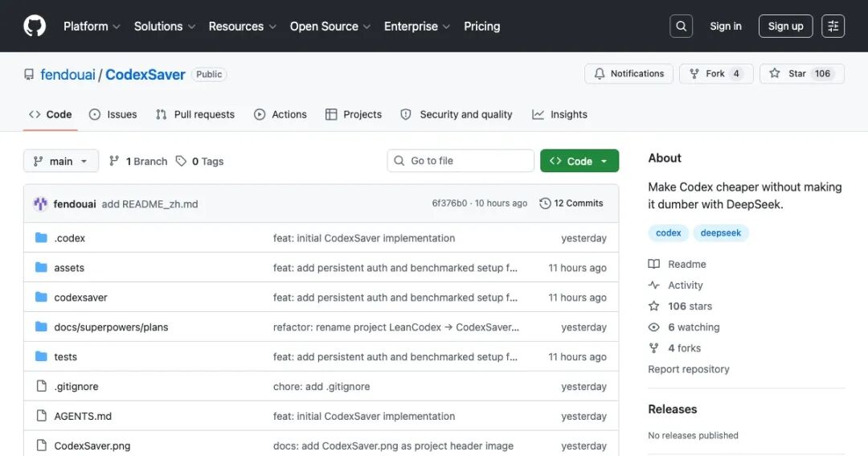Select the Code tab
The width and height of the screenshot is (868, 456).
tap(51, 114)
